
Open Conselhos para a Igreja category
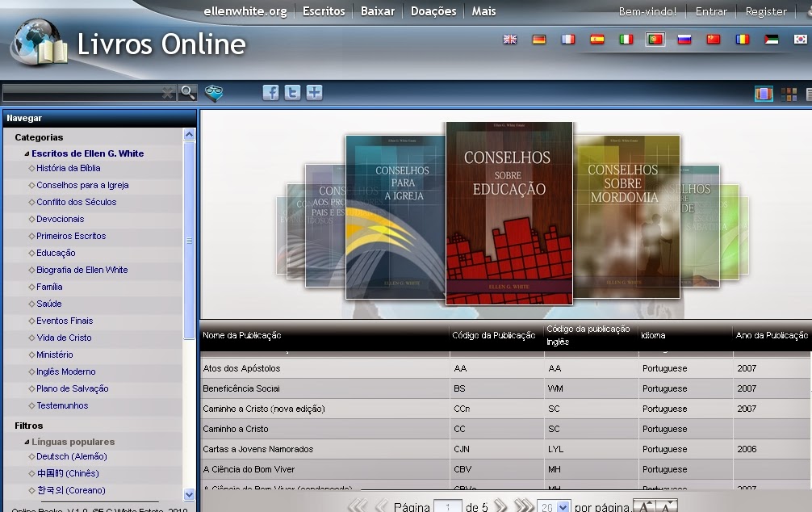click(x=82, y=185)
